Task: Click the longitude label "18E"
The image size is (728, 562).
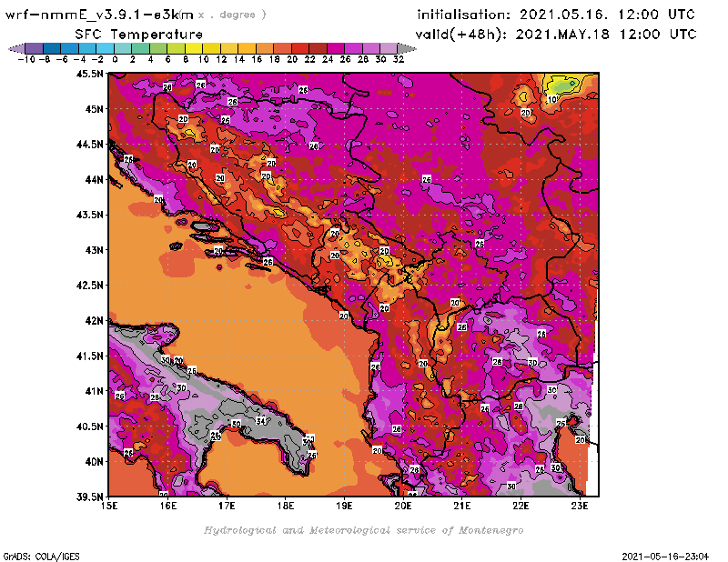Action: pyautogui.click(x=286, y=506)
